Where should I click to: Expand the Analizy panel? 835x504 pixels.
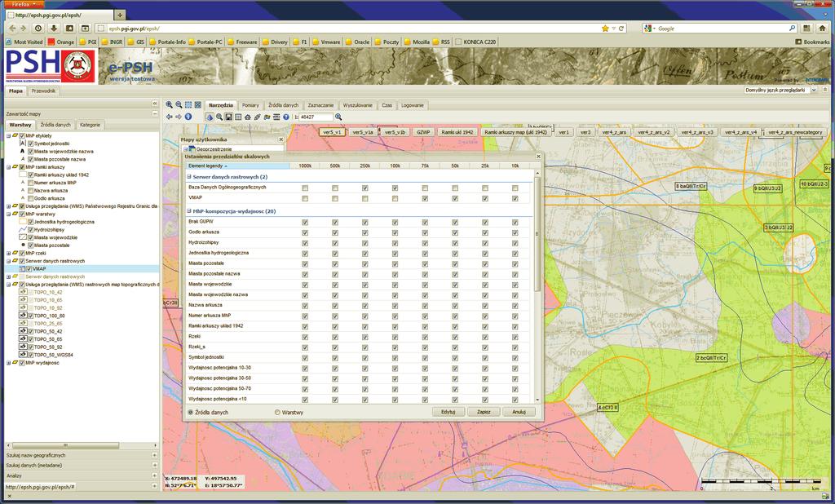click(154, 475)
